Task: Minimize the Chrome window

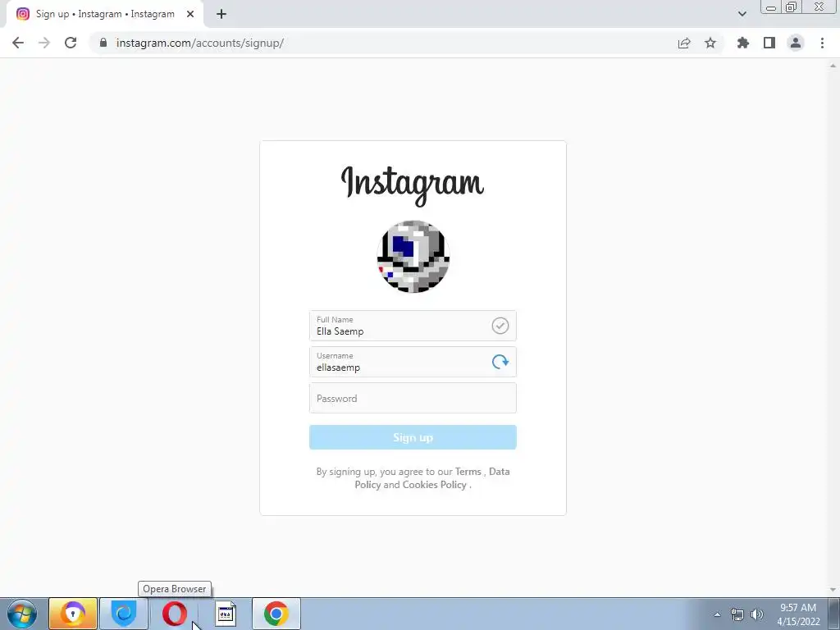Action: [771, 7]
